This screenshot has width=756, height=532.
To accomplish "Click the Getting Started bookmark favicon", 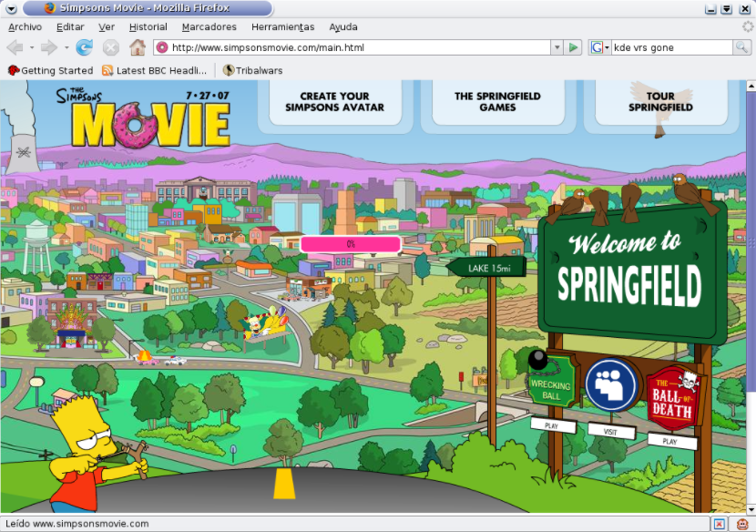I will 14,70.
